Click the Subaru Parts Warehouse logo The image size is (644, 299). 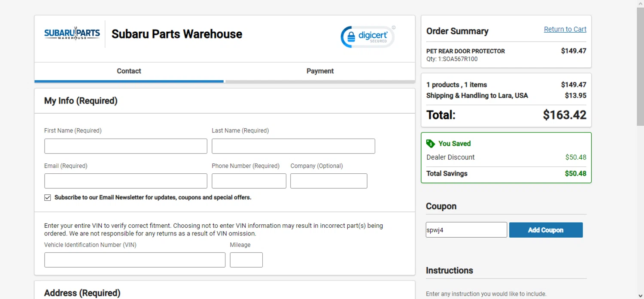[x=72, y=33]
